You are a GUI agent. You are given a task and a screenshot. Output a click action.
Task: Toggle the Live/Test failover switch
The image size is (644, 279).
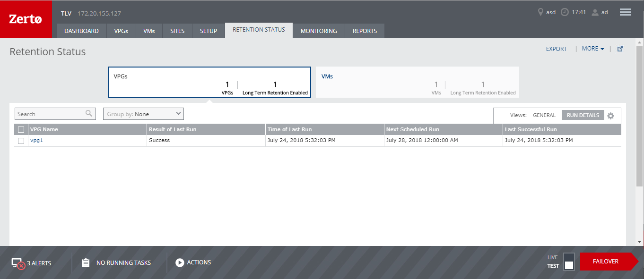(x=569, y=261)
